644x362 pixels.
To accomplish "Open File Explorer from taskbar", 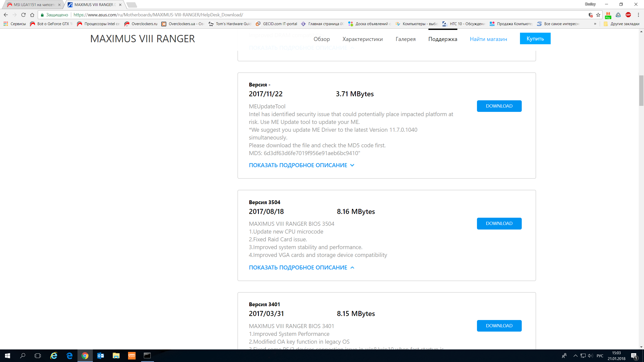I will 116,356.
